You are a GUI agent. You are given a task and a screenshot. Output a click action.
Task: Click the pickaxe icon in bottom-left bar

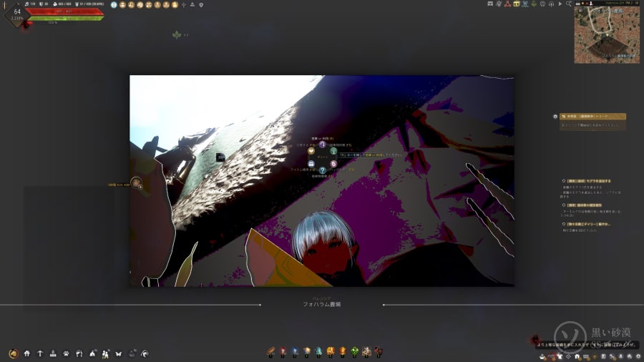click(40, 353)
